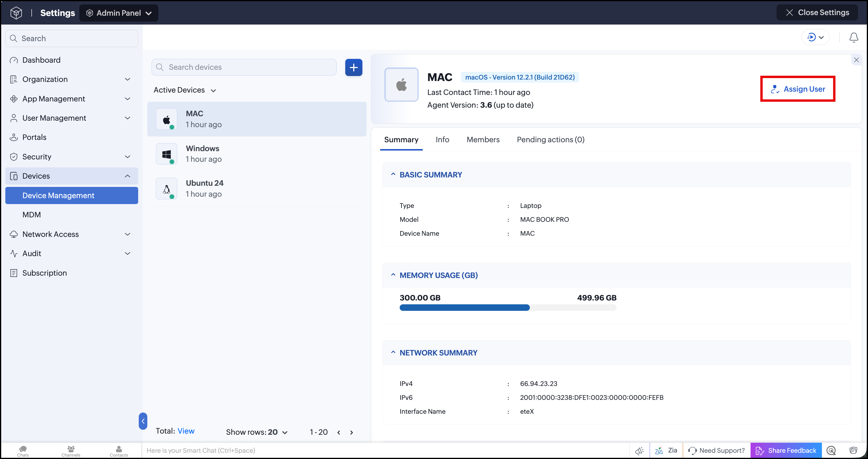Open Contacts in the bottom bar
868x459 pixels.
(119, 451)
